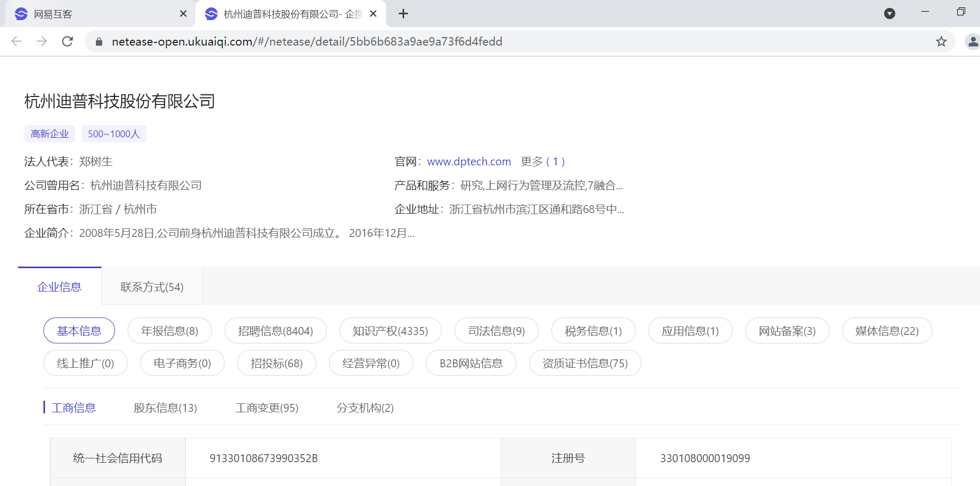Screen dimensions: 980x486
Task: Open 知识产权(4335) section
Action: (390, 331)
